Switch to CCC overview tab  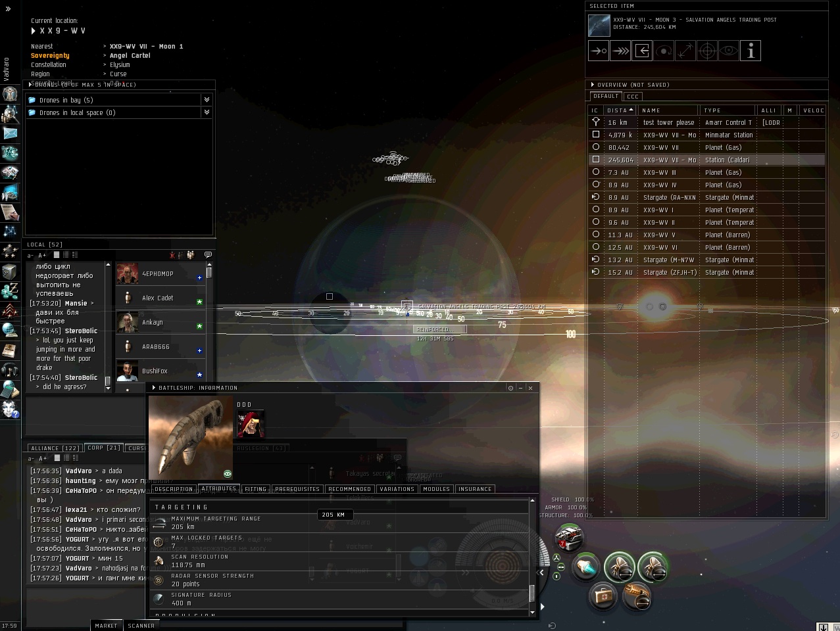[x=632, y=96]
